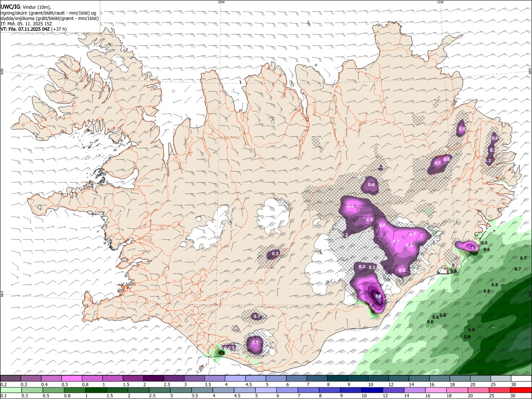Click the "VT: Fös. 07.11.2025 04Z (+37 h)" line
The height and width of the screenshot is (399, 532).
coord(34,29)
